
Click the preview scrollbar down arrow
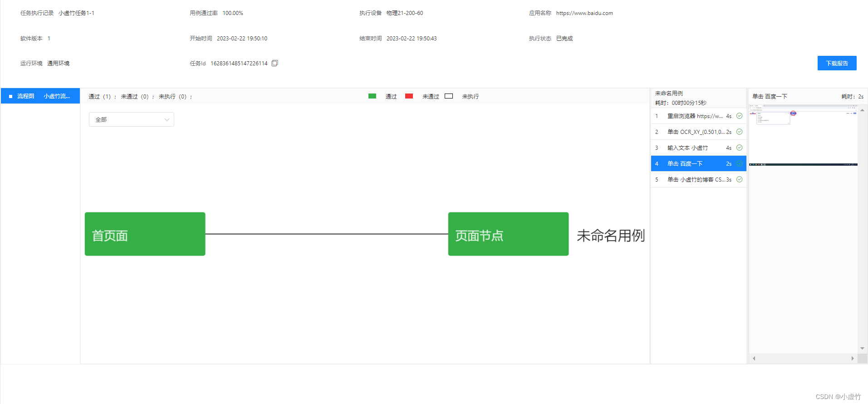[862, 349]
